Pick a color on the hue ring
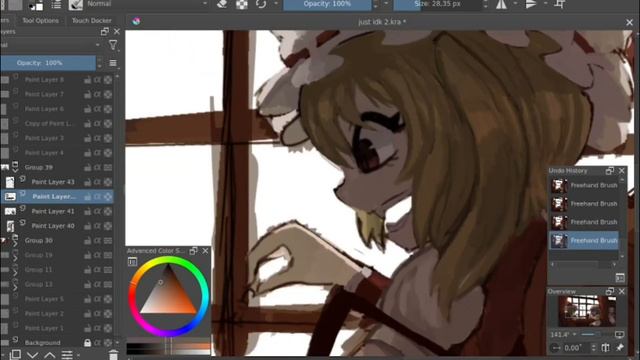Screen dimensions: 640x360 tap(169, 260)
